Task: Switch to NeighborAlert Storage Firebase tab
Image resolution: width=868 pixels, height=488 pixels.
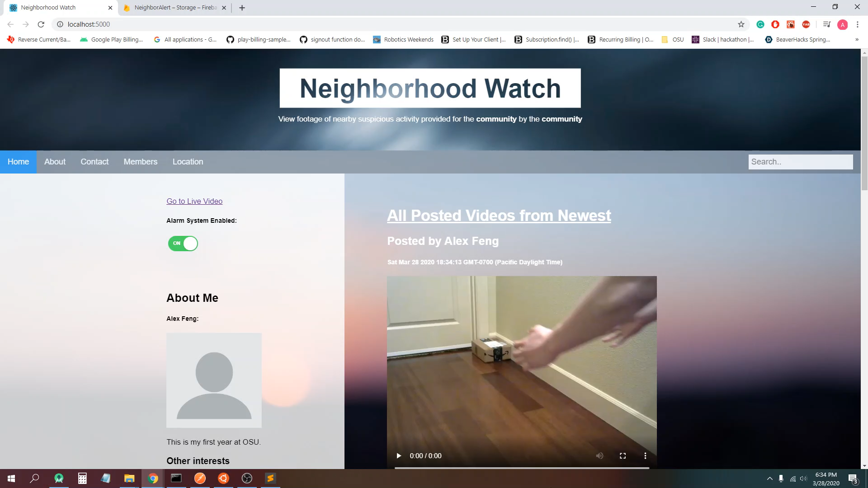Action: 175,8
